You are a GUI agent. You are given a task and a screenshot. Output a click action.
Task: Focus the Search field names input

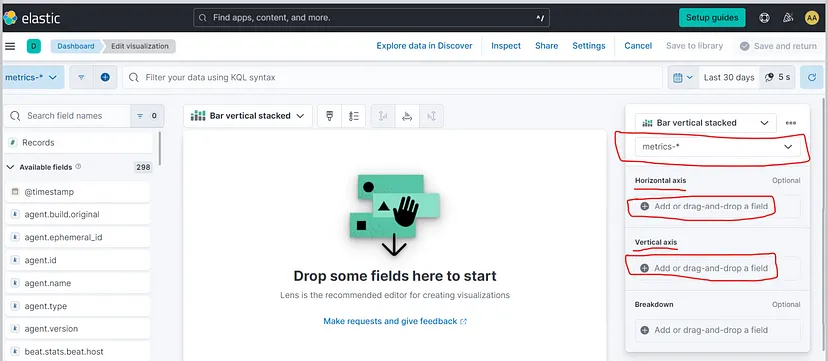[67, 116]
